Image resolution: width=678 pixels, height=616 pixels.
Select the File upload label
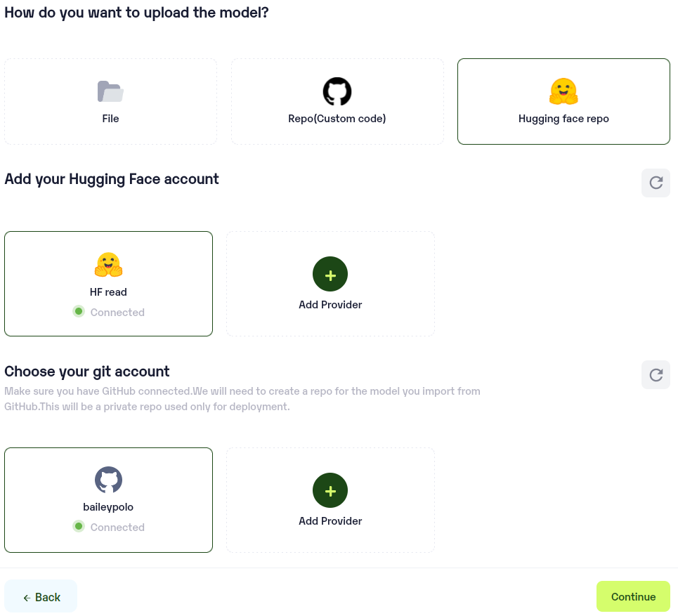tap(110, 119)
